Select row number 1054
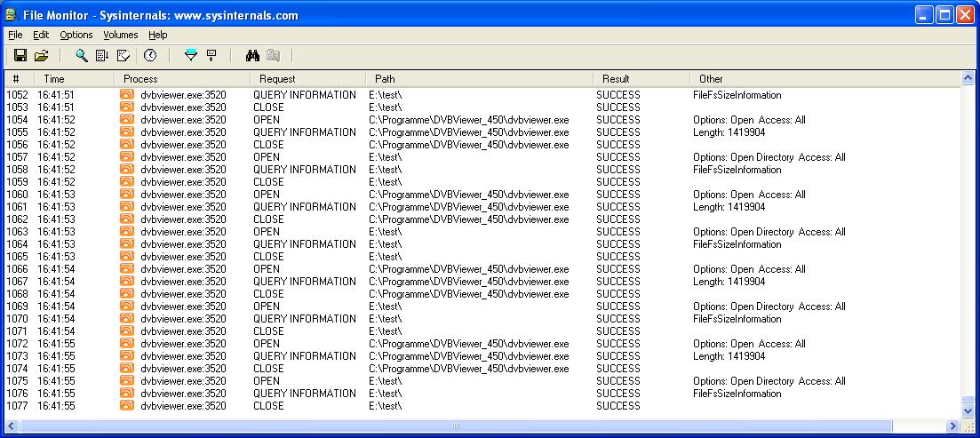The image size is (980, 438). tap(17, 120)
